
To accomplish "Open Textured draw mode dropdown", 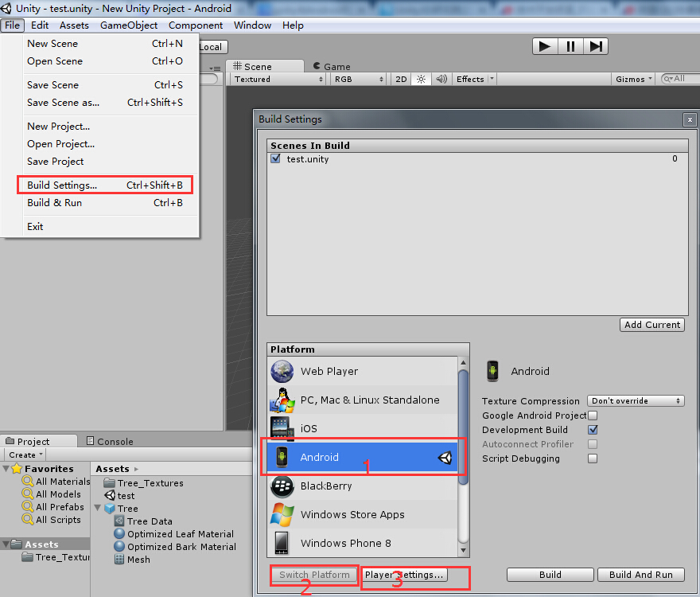I will [278, 79].
